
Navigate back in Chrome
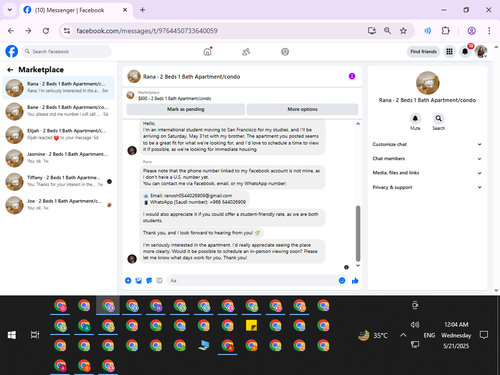coord(11,31)
